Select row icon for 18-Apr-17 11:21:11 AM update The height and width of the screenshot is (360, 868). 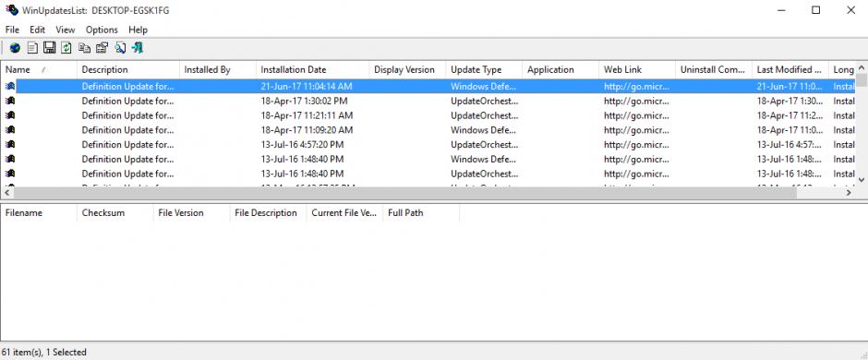tap(10, 115)
